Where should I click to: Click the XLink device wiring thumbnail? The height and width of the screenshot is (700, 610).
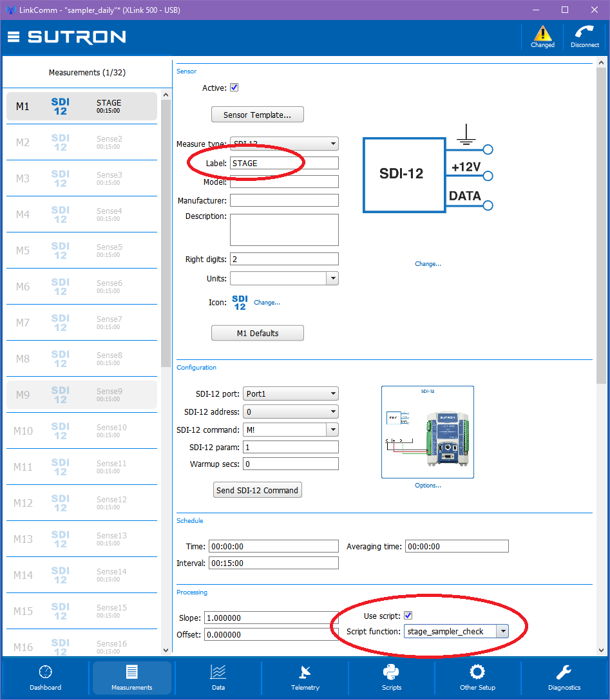[427, 432]
